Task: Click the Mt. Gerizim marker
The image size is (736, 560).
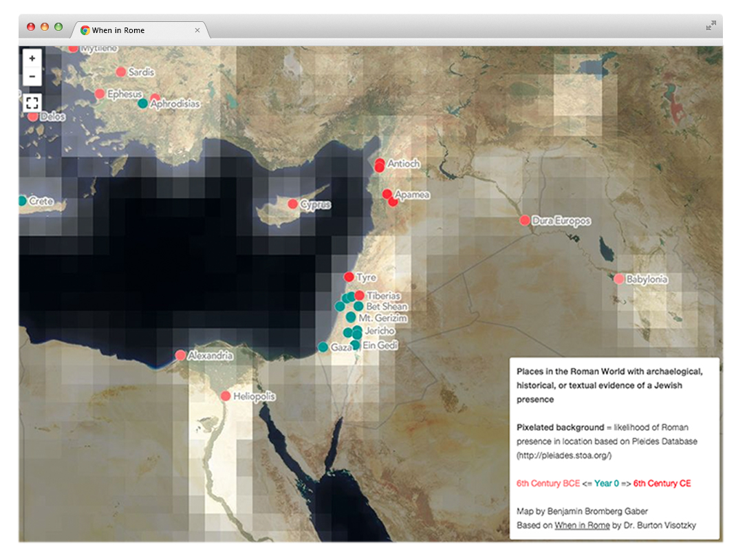Action: click(351, 317)
